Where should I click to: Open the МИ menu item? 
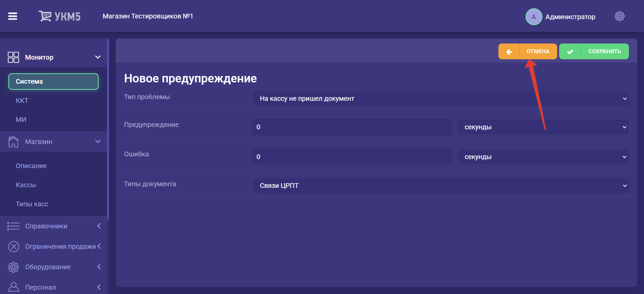coord(21,120)
